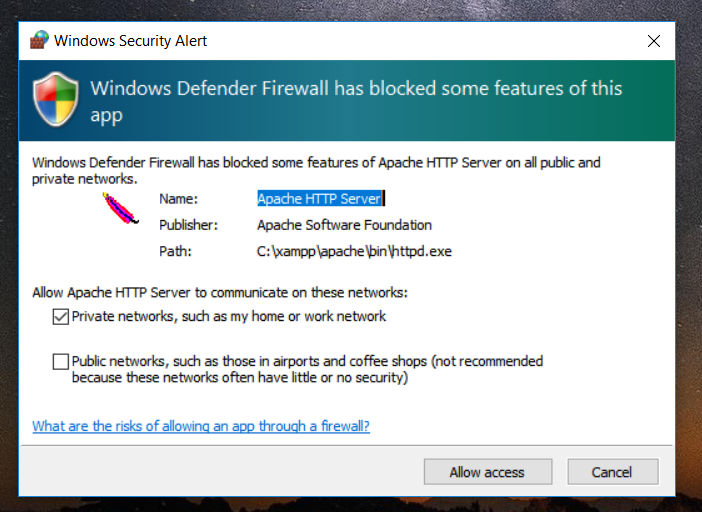Close the Windows Security Alert dialog

click(654, 41)
